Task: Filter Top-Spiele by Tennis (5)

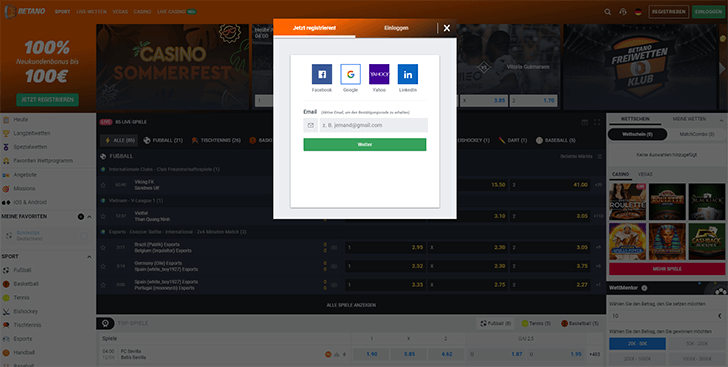Action: click(x=535, y=323)
